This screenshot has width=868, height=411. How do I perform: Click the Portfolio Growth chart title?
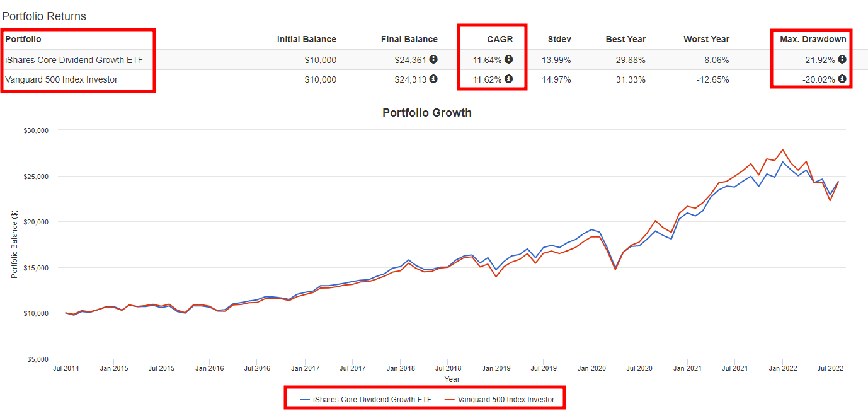click(427, 113)
